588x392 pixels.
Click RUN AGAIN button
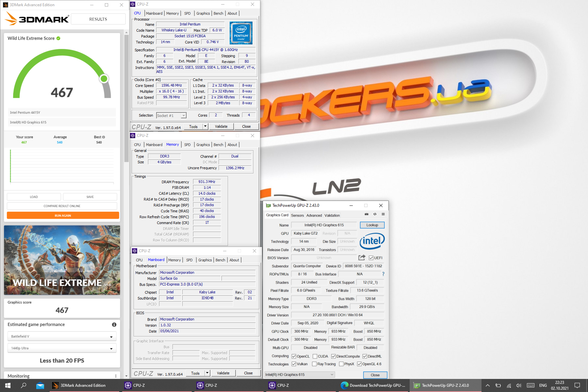(63, 216)
